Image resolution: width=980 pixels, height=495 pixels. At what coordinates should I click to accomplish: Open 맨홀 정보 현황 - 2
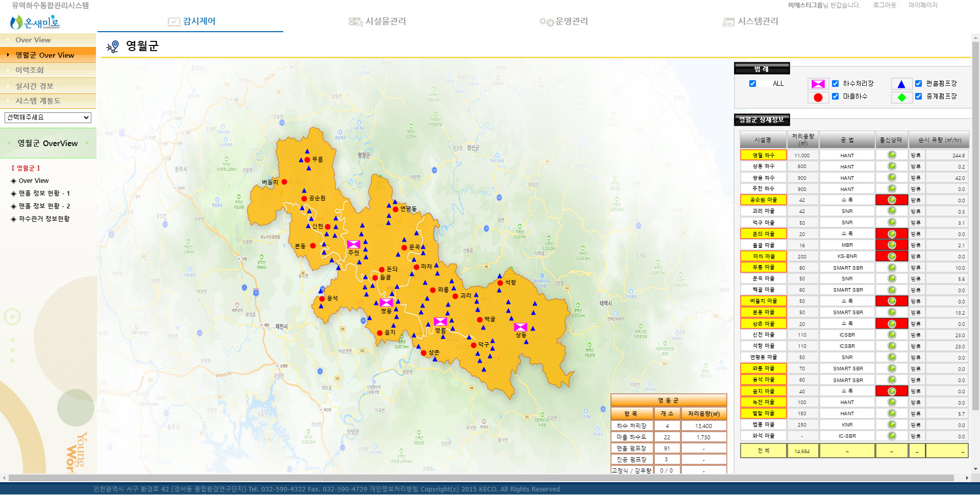pyautogui.click(x=44, y=206)
